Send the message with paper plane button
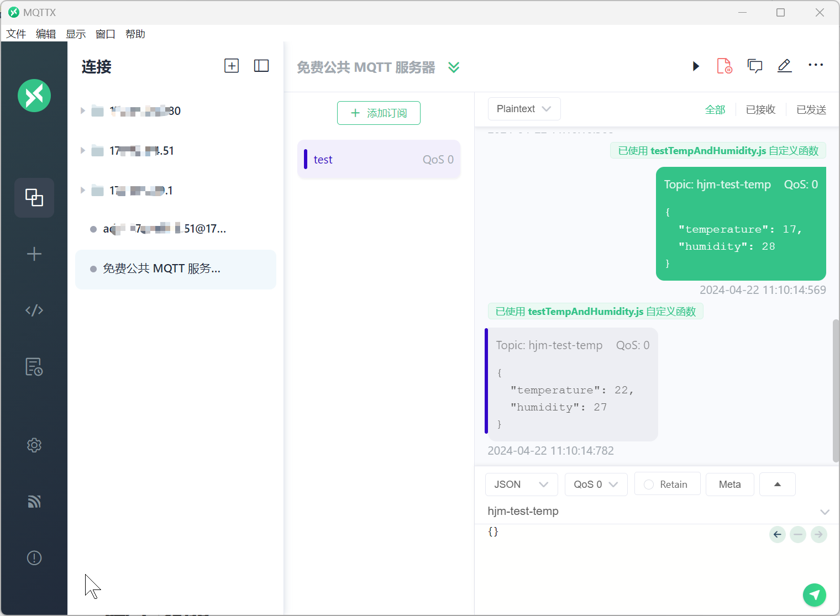The width and height of the screenshot is (840, 616). coord(815,595)
